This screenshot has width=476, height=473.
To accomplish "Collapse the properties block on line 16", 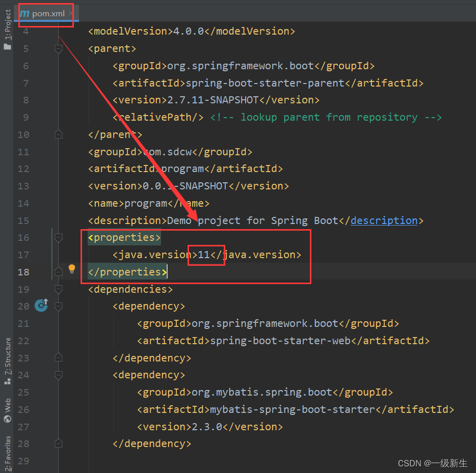I will (58, 237).
